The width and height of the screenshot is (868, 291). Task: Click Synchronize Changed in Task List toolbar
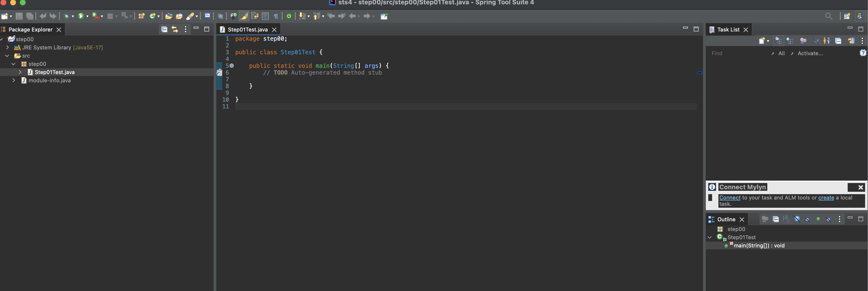[x=851, y=41]
